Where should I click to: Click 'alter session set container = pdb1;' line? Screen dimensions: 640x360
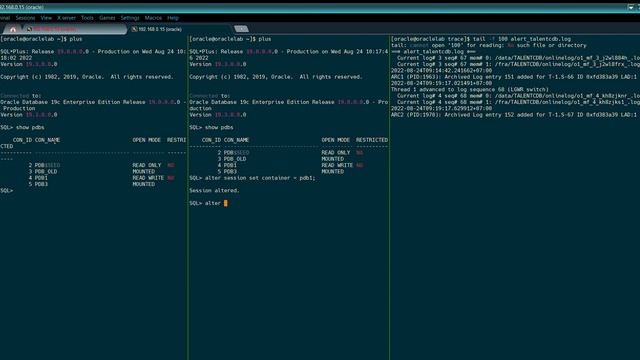coord(252,178)
